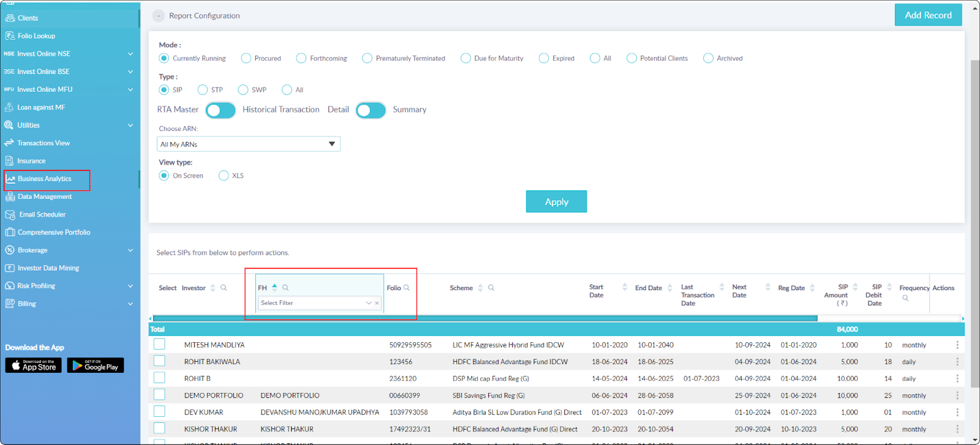Select Due for Maturity mode

click(466, 58)
